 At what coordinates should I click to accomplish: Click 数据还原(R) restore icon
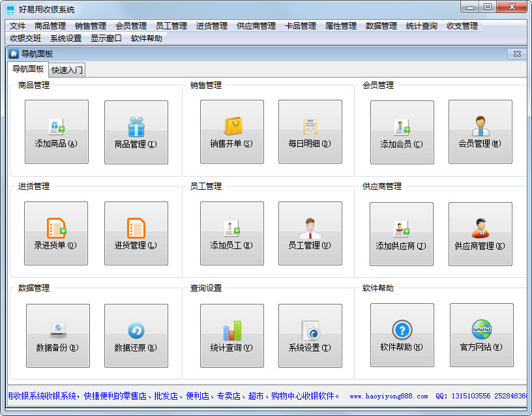[x=136, y=336]
